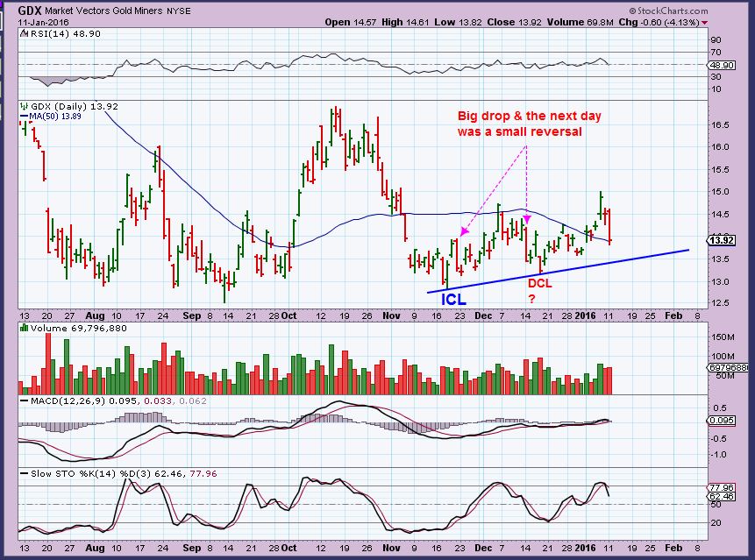Click the 15.0 price axis label
Viewport: 755px width, 560px height.
click(x=720, y=192)
